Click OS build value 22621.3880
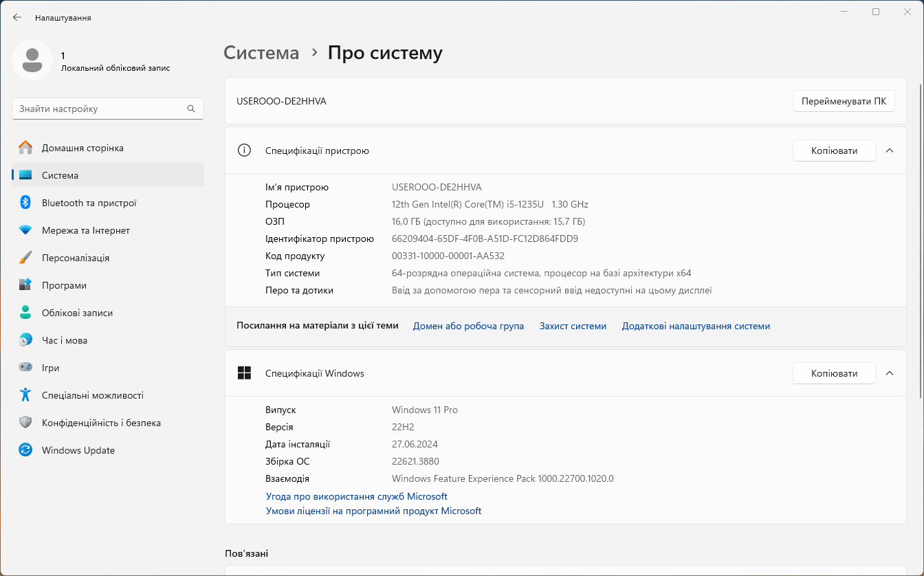Screen dimensions: 924x576 click(415, 461)
